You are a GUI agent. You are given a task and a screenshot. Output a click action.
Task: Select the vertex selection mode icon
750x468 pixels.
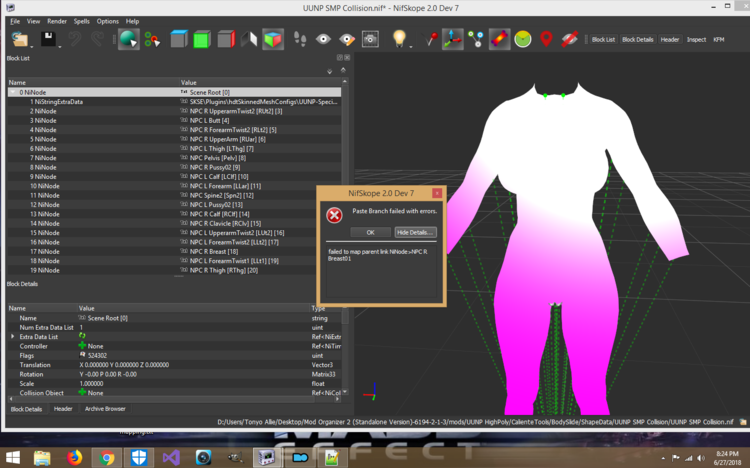[152, 39]
